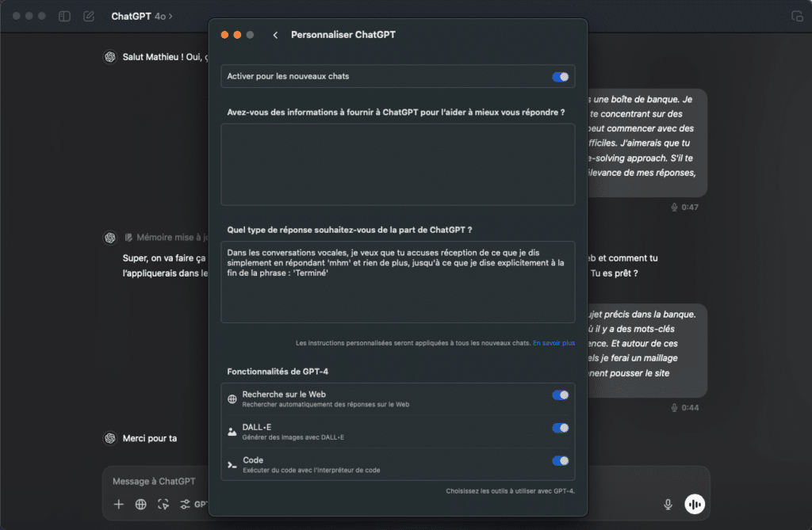Open the En savoir plus link

coord(553,343)
